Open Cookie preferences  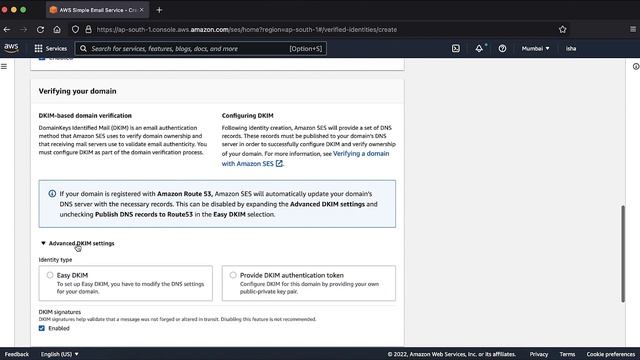611,354
